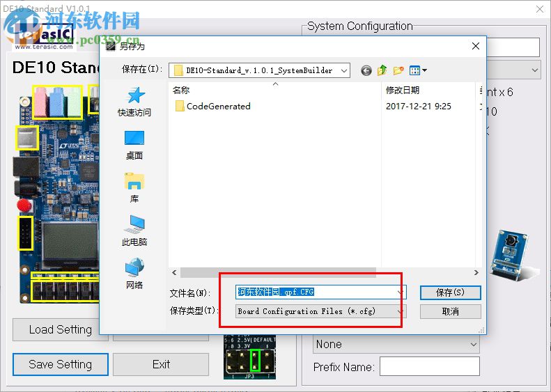Click Cancel (取消) button
551x392 pixels.
[450, 311]
